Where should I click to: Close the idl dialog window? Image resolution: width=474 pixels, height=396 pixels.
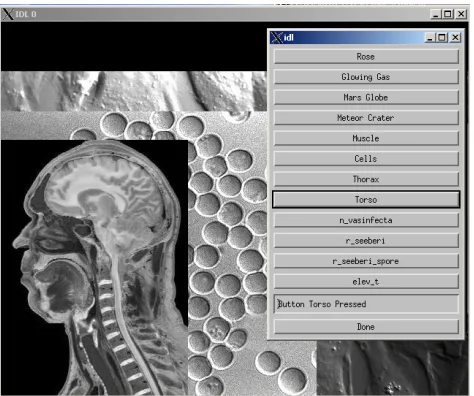pos(455,38)
